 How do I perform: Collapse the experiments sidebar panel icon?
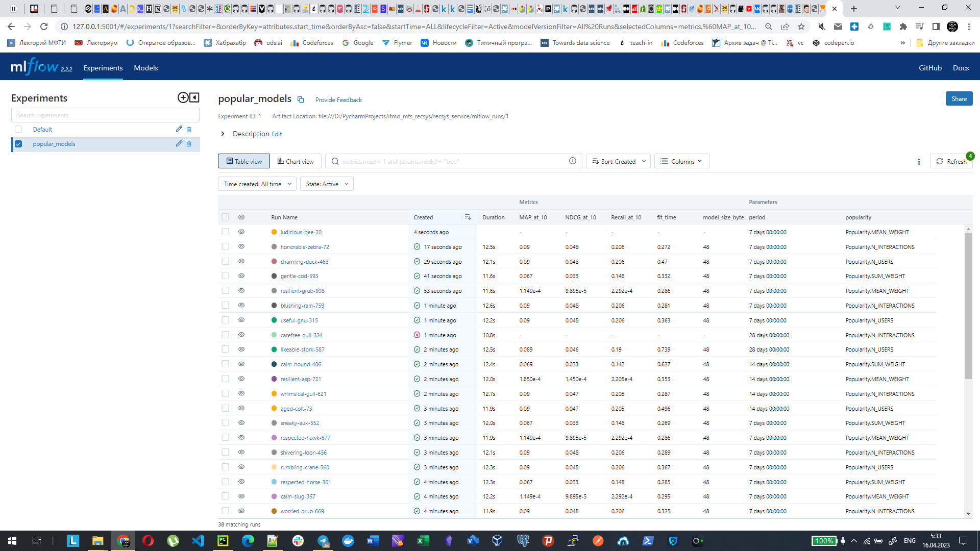[194, 97]
